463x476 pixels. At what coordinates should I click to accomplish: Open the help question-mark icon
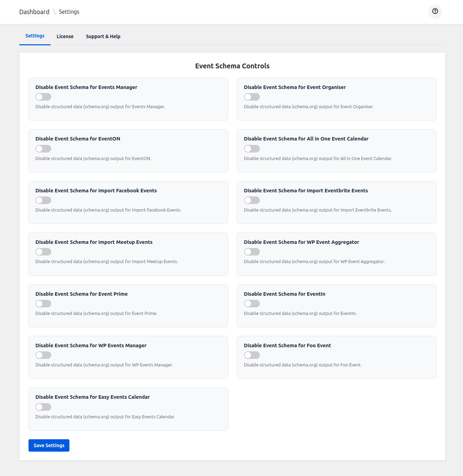(x=435, y=11)
